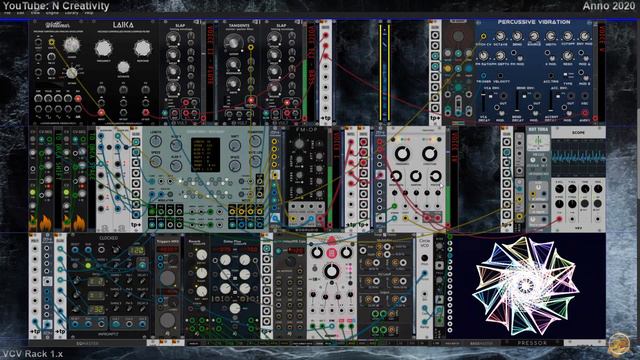Click the large left black ring knob on the white module right of FM-OP
Image resolution: width=640 pixels, height=360 pixels.
[x=402, y=154]
